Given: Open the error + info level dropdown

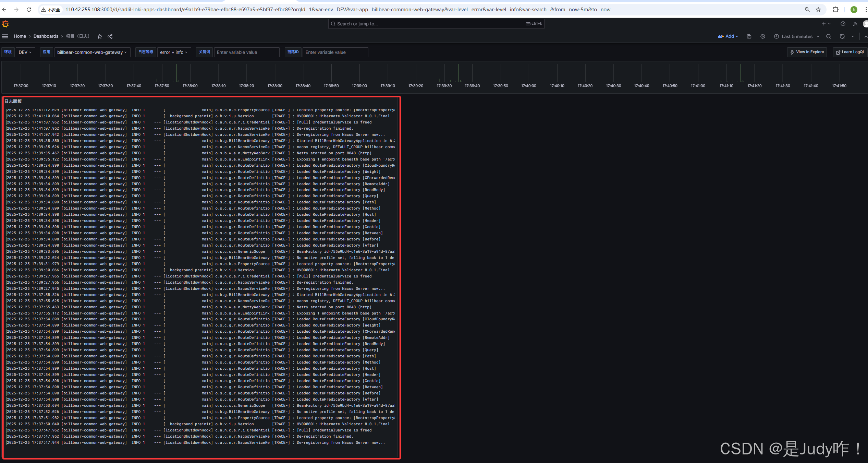Looking at the screenshot, I should coord(174,52).
